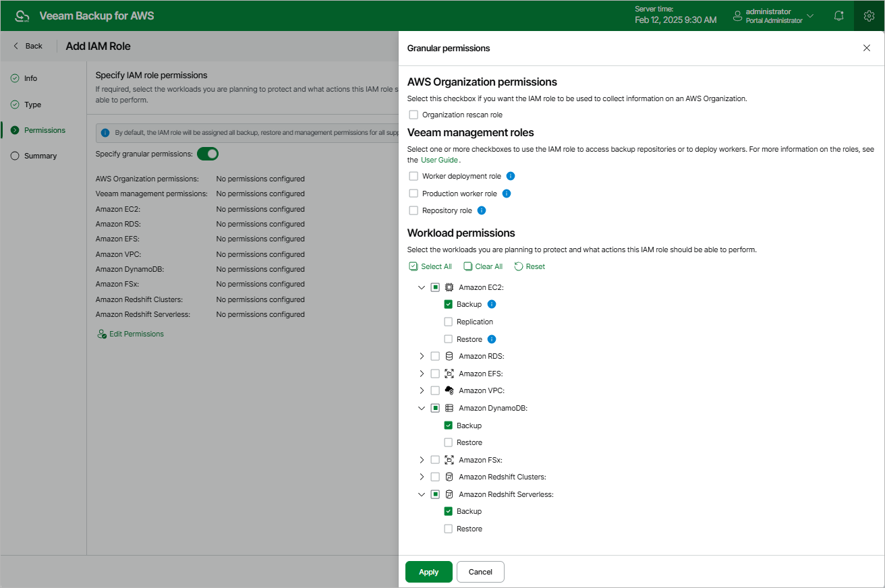Viewport: 885px width, 588px height.
Task: Expand the Amazon Redshift Clusters node
Action: (422, 477)
